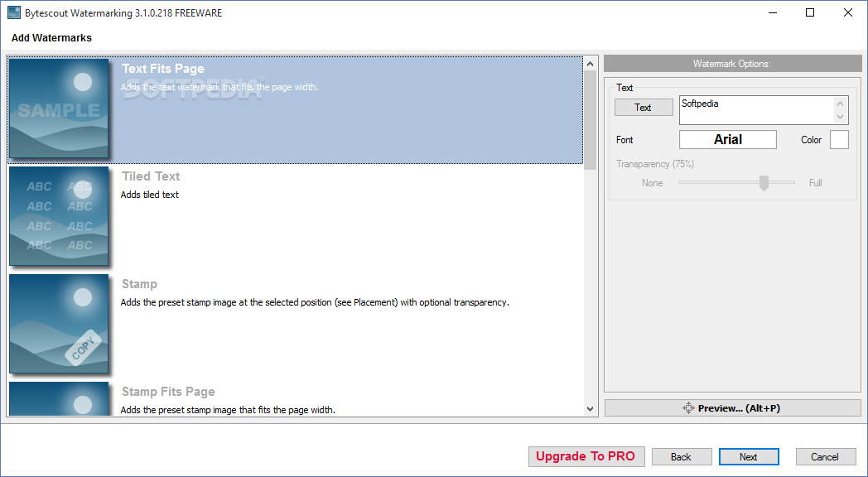Pick the Stamp Fits Page thumbnail
Viewport: 868px width, 477px height.
point(59,398)
